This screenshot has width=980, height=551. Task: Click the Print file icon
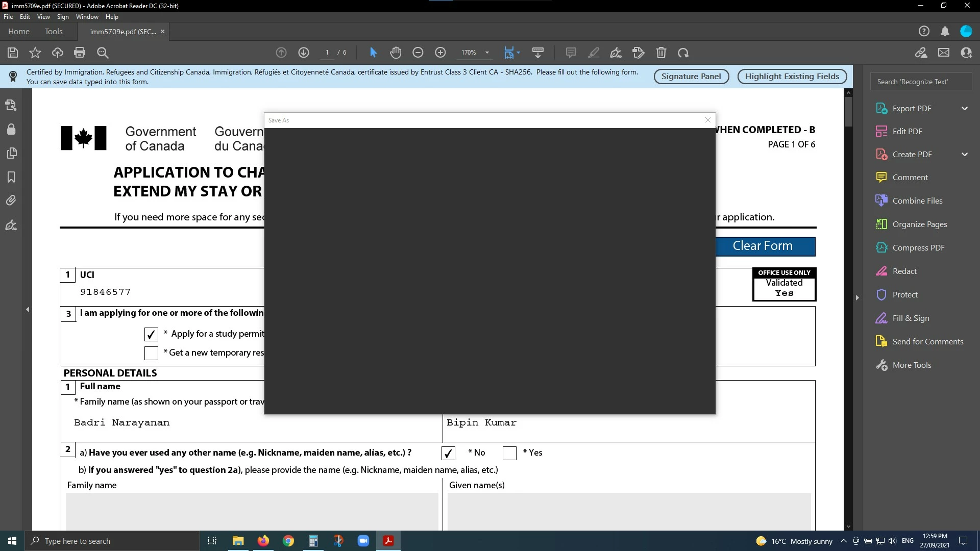79,53
